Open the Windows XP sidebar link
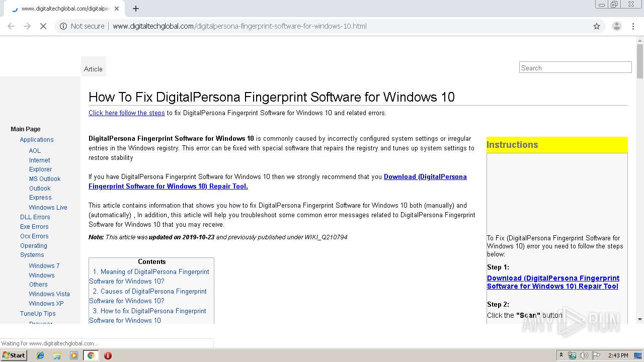Viewport: 644px width, 362px height. pos(46,304)
